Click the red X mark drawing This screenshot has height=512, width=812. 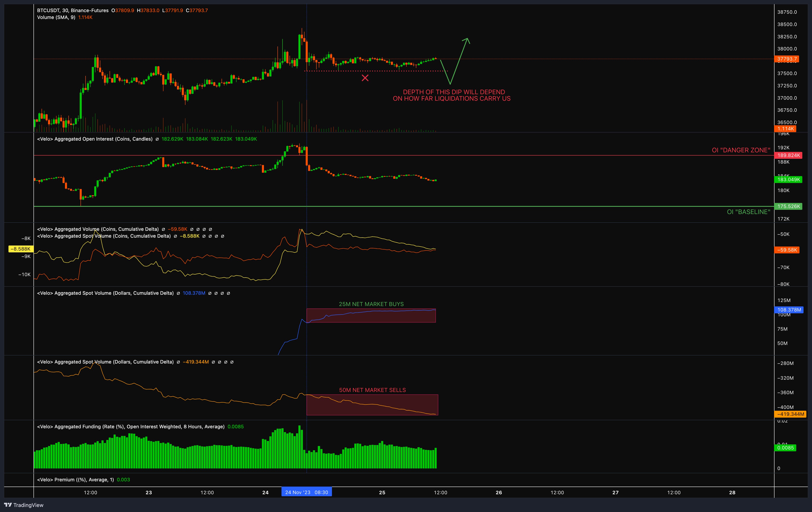coord(365,78)
